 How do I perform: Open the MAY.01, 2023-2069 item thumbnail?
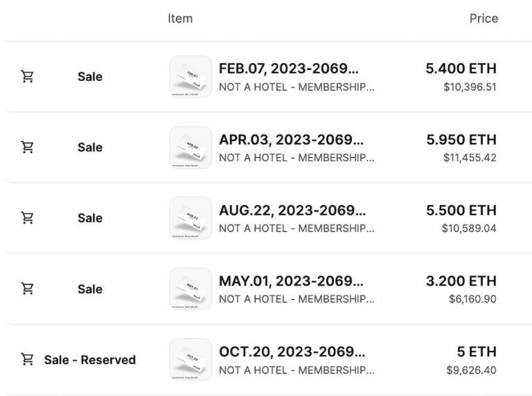pyautogui.click(x=190, y=289)
